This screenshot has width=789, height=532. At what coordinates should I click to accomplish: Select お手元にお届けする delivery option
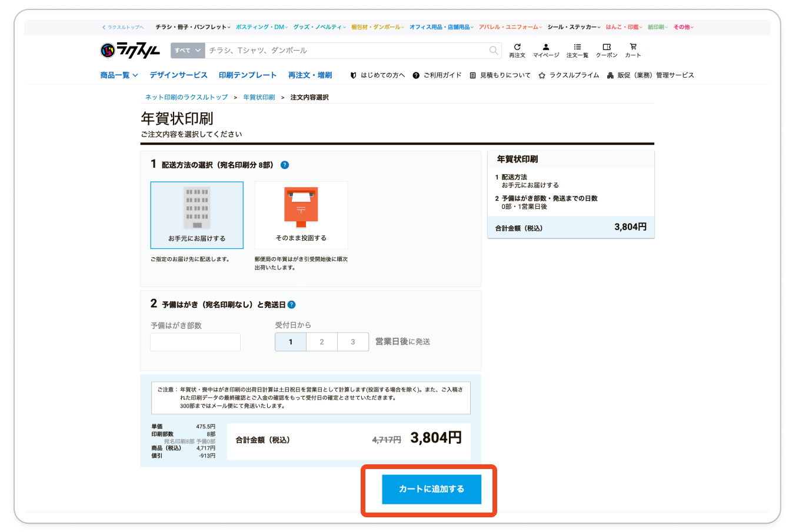point(197,215)
